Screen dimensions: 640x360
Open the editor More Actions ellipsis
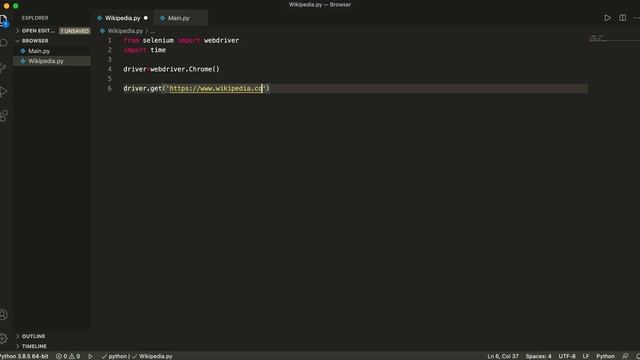click(x=637, y=18)
